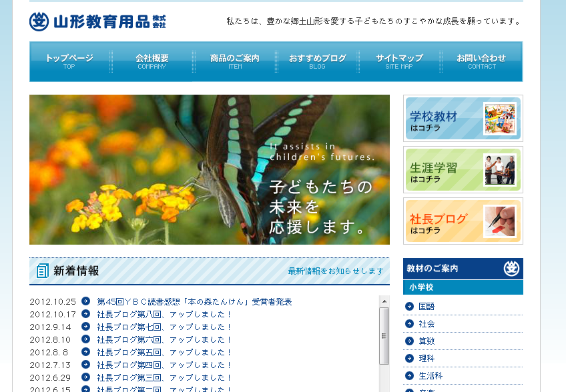
Task: Open the 社長ブログはコチラ banner
Action: (463, 221)
